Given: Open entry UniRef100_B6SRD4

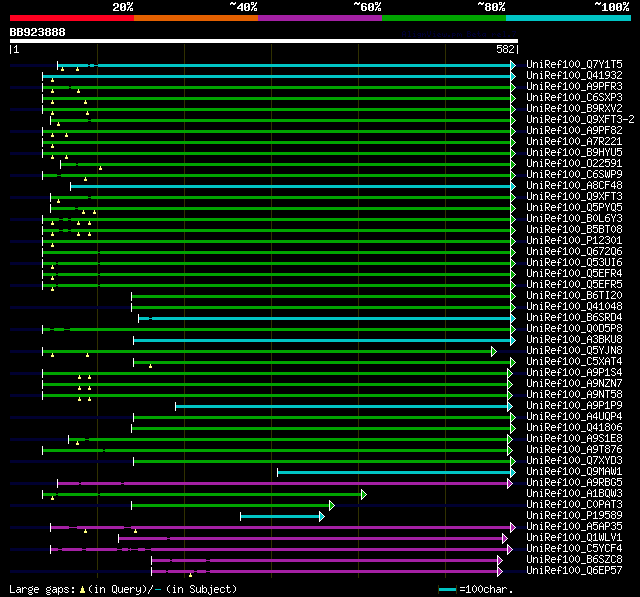Looking at the screenshot, I should (574, 318).
